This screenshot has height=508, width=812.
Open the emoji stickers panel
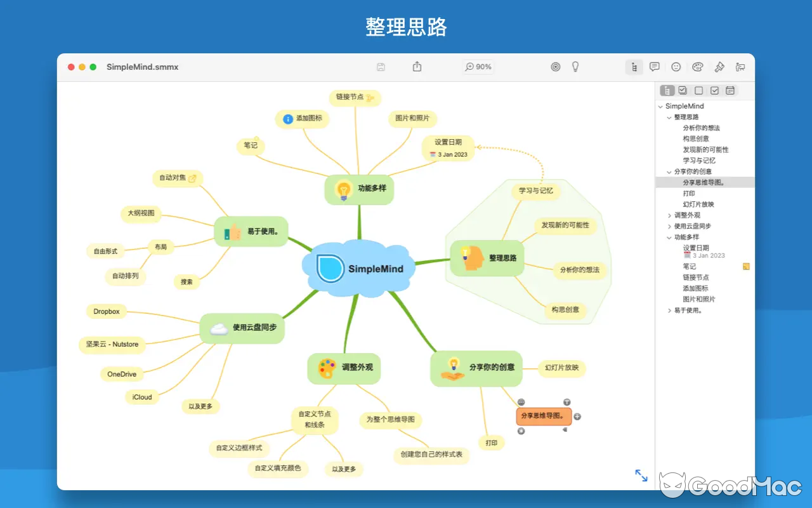(676, 67)
